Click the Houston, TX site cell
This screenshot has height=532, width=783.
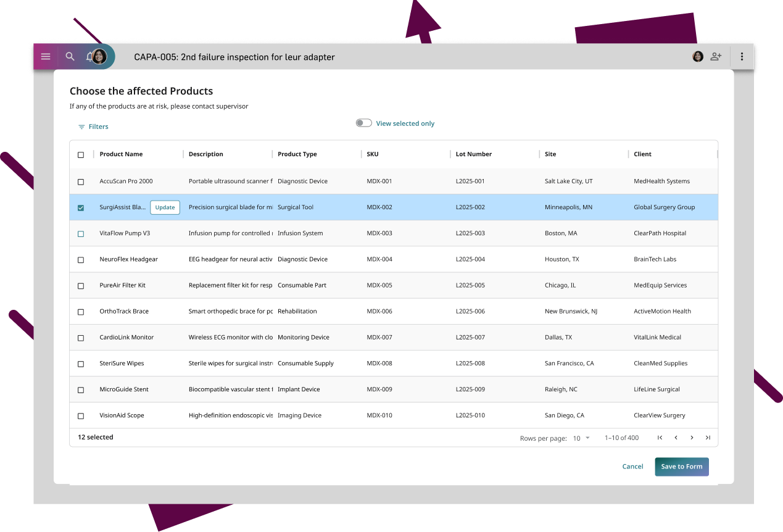click(562, 259)
